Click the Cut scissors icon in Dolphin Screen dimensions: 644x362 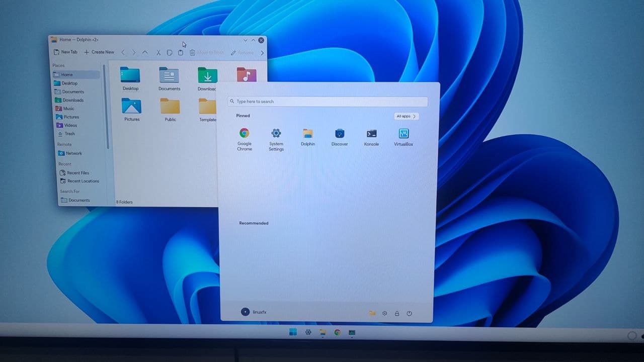click(x=158, y=52)
